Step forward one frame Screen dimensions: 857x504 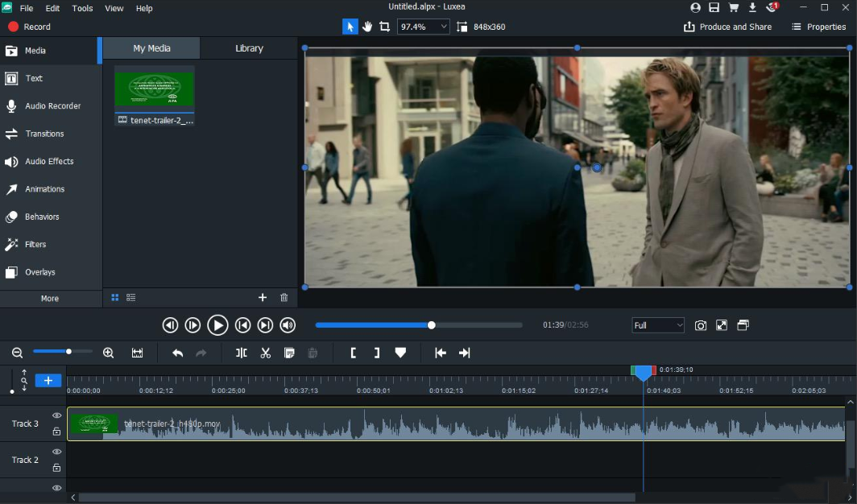pos(193,325)
